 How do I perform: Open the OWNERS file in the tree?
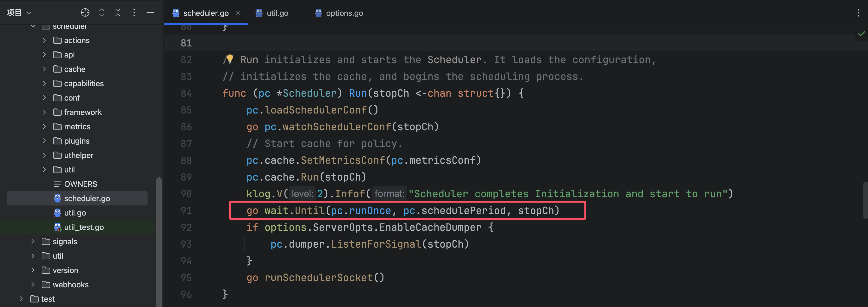[80, 184]
